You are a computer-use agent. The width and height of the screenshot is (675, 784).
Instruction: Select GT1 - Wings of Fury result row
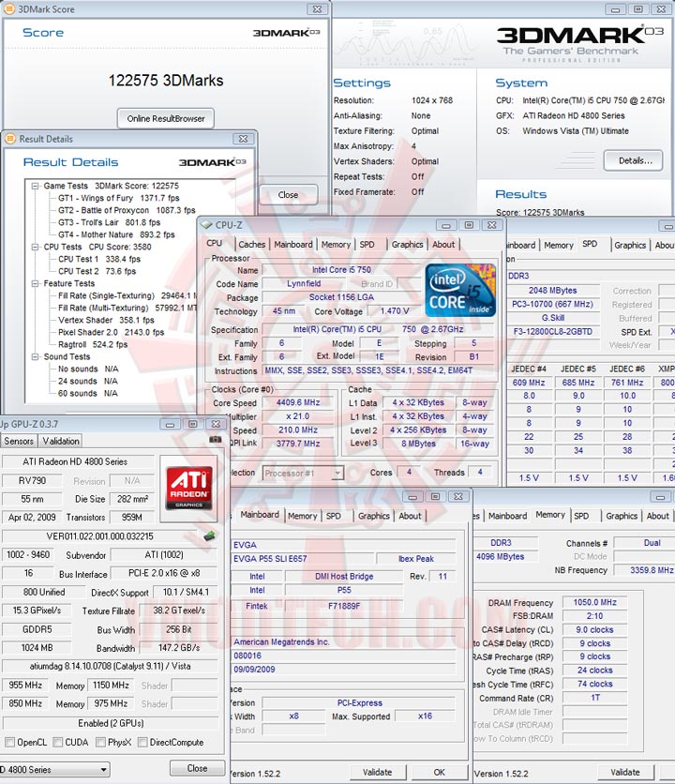pyautogui.click(x=118, y=198)
